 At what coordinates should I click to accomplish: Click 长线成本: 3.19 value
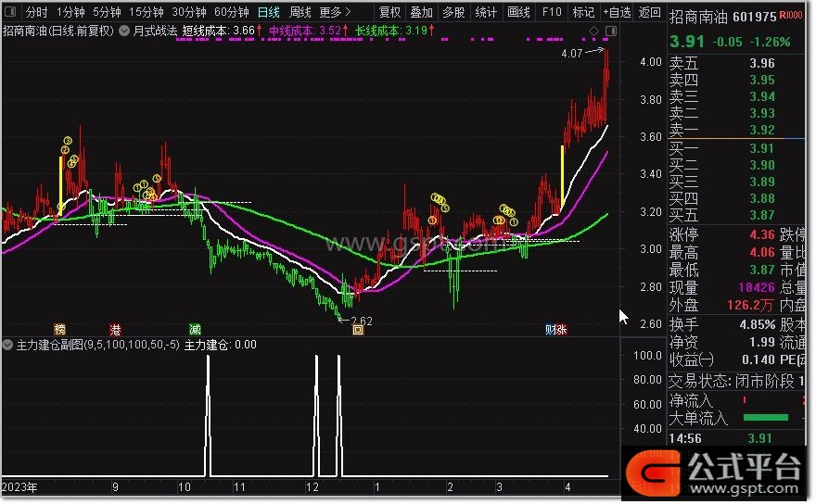coord(395,31)
